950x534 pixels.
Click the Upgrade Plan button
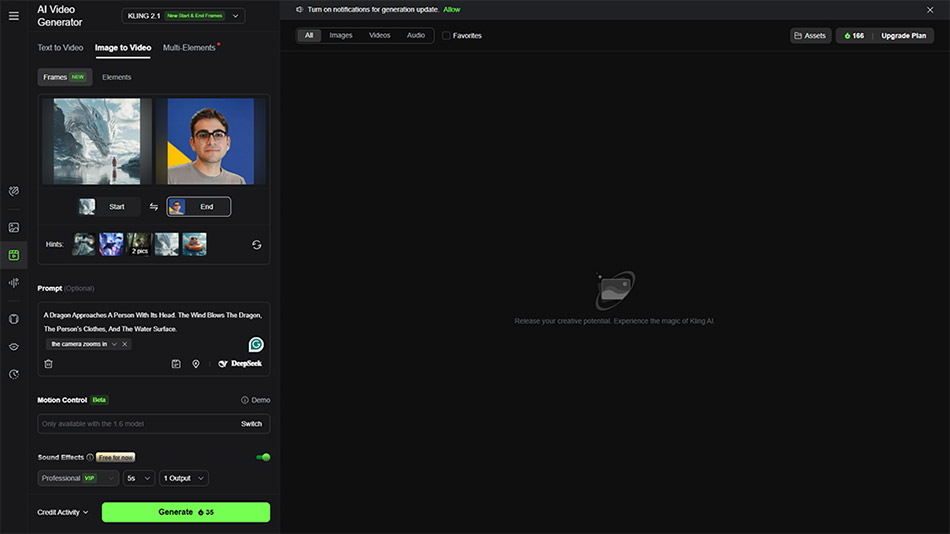pos(903,36)
